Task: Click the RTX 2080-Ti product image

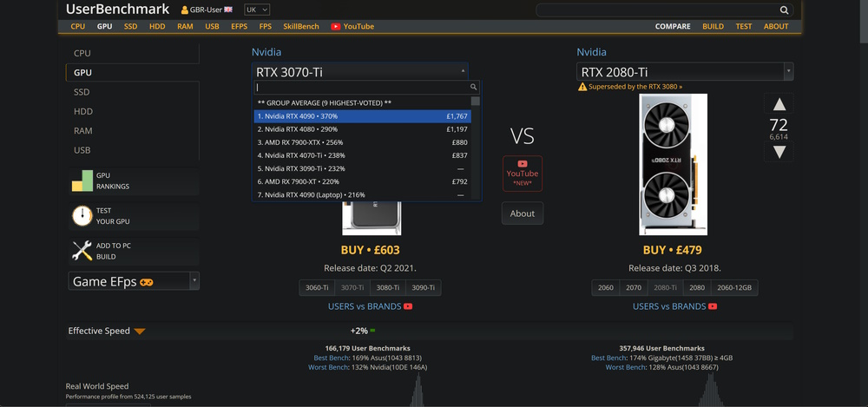Action: tap(673, 165)
